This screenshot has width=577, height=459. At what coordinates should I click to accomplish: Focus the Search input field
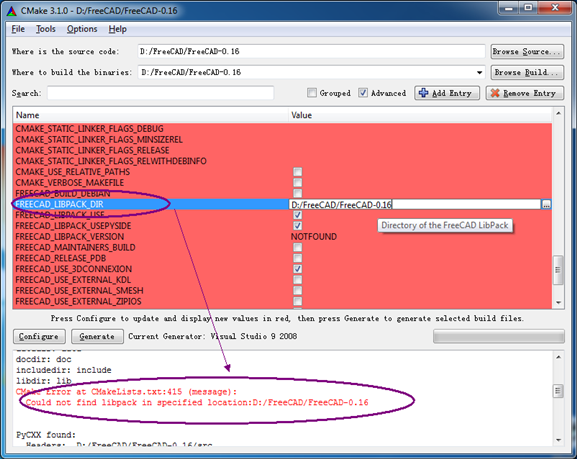pyautogui.click(x=160, y=93)
